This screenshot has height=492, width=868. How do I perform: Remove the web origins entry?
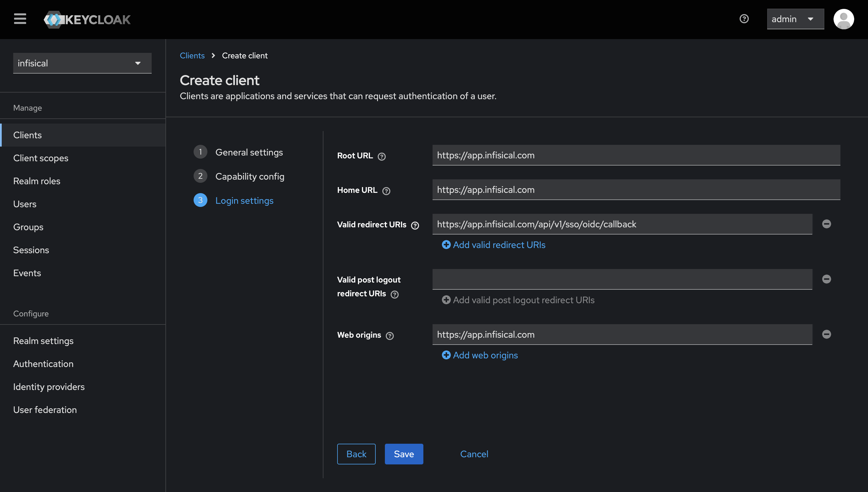click(x=826, y=334)
